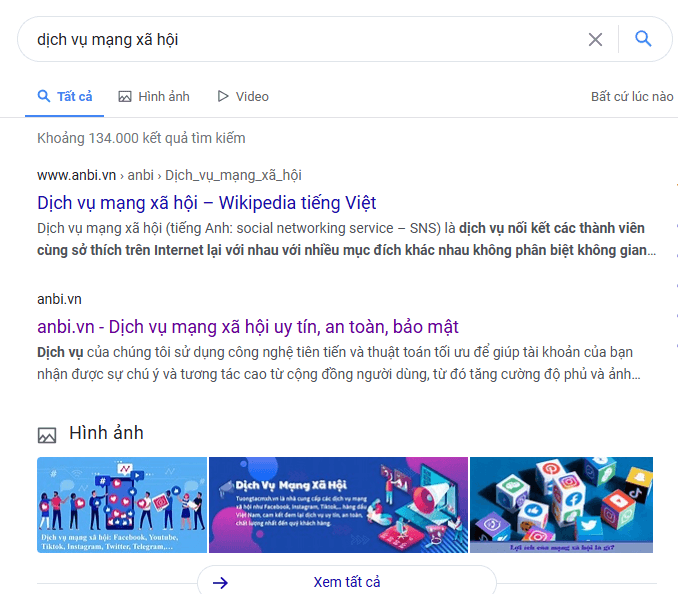Click the magnifier icon in the 'Tất cả' tab
678x594 pixels.
pyautogui.click(x=44, y=96)
